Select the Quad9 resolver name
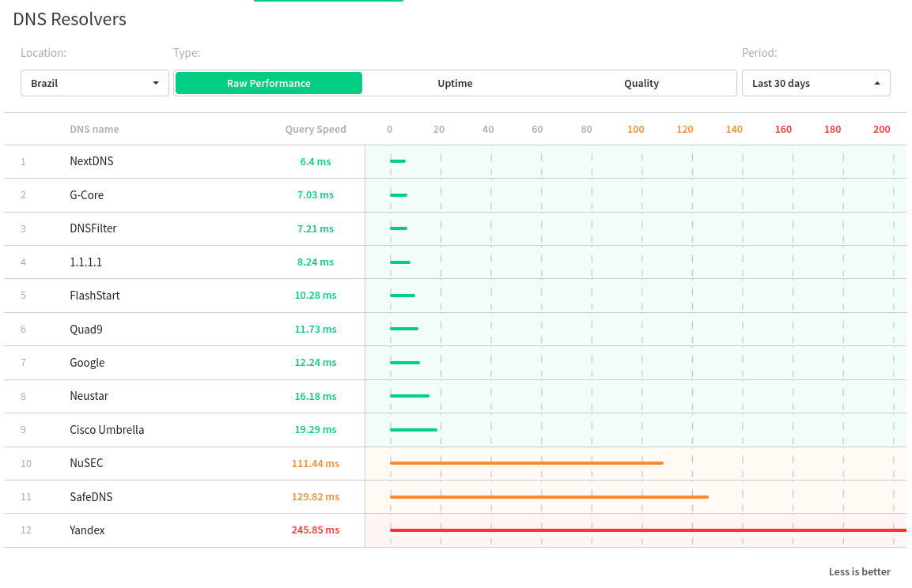 point(86,329)
